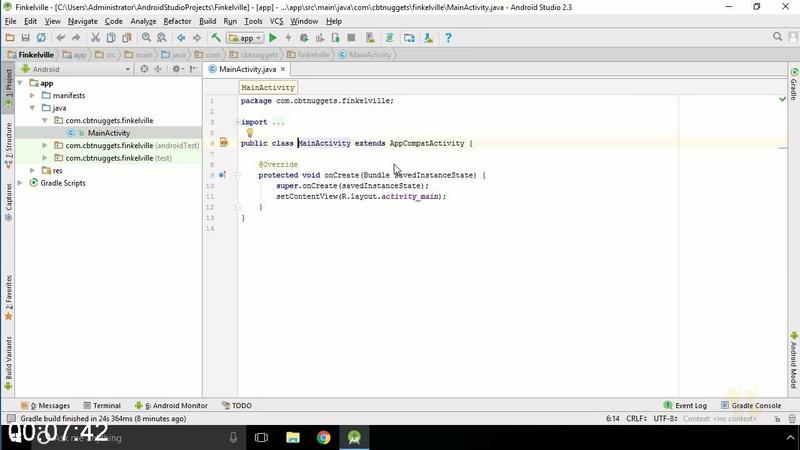Run the app with green play button
The image size is (800, 450).
273,38
